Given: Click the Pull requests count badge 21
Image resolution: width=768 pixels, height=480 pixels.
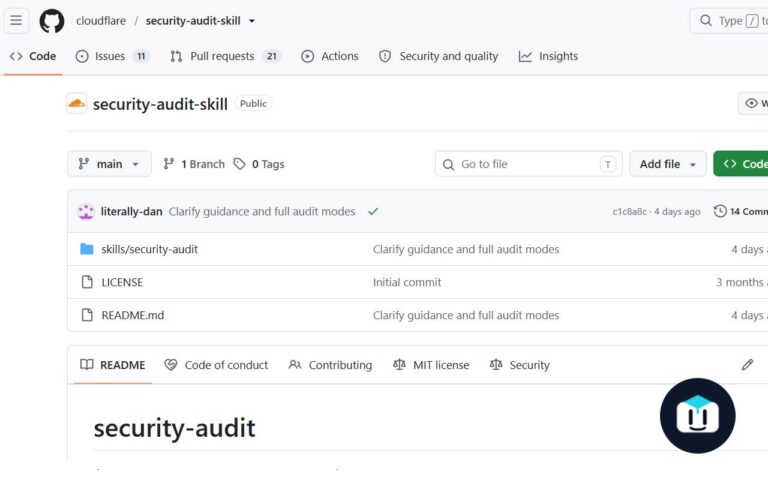Looking at the screenshot, I should point(272,56).
